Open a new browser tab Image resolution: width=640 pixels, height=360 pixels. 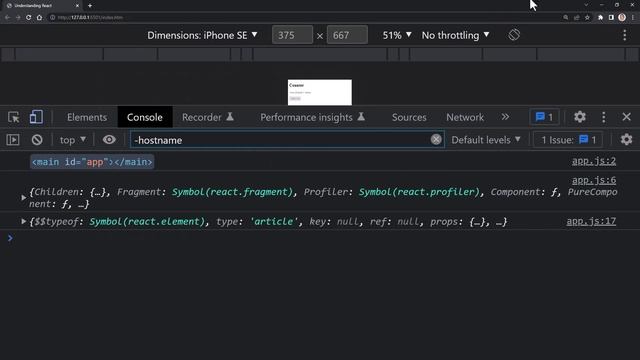(x=90, y=6)
